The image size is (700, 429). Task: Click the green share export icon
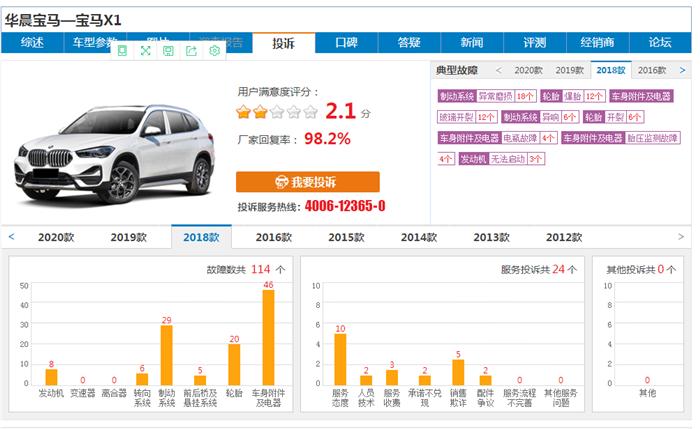pyautogui.click(x=191, y=51)
